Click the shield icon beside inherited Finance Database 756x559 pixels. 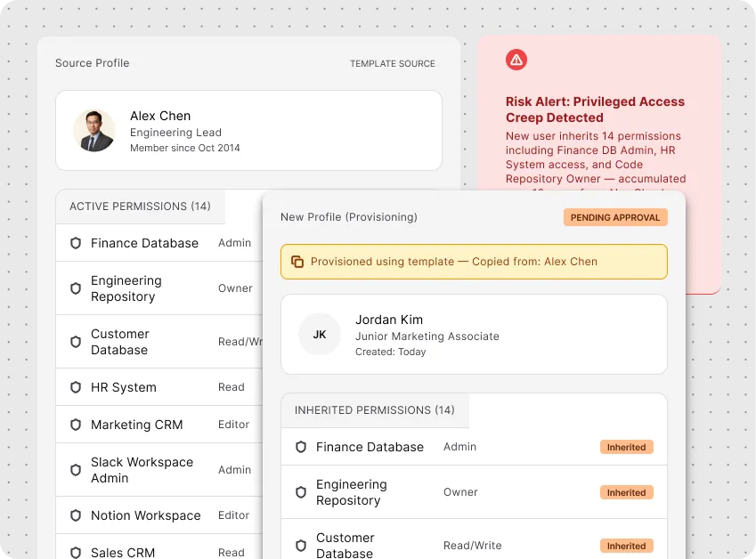pyautogui.click(x=301, y=447)
